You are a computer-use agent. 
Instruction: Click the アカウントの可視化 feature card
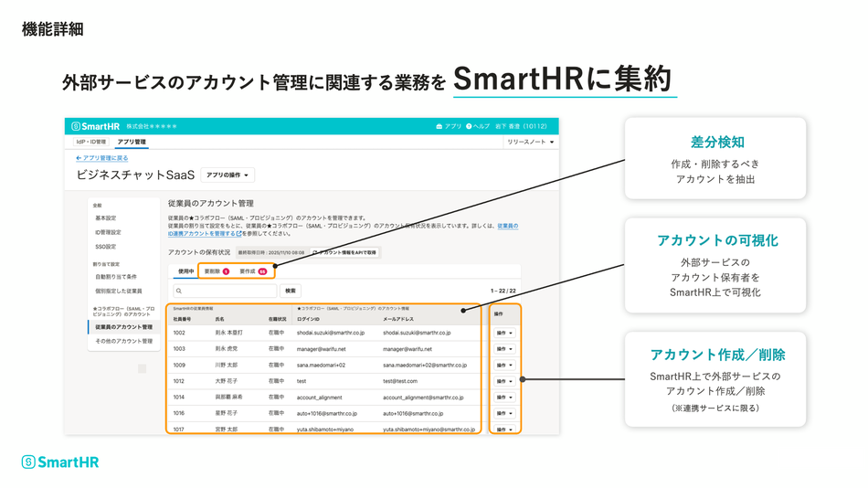pos(715,265)
